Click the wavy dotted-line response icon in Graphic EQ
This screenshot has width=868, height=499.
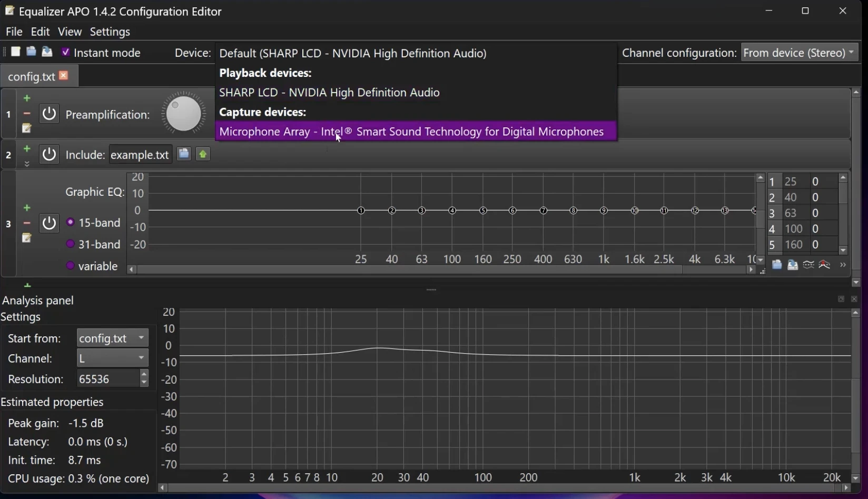(x=808, y=265)
